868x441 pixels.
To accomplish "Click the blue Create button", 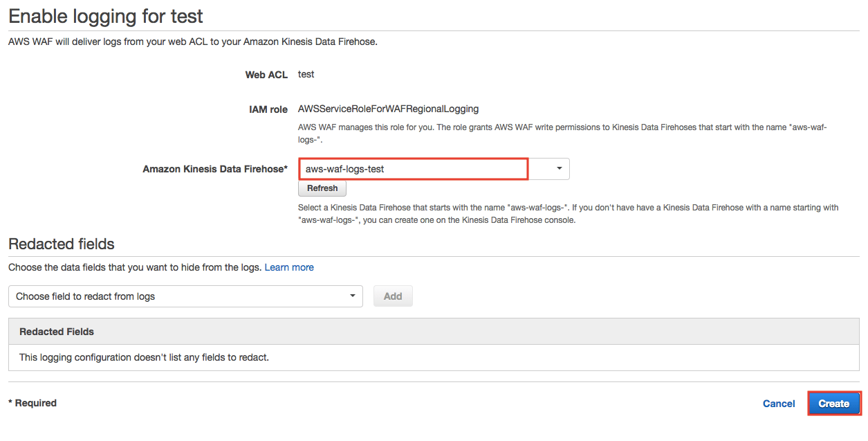I will pos(833,404).
